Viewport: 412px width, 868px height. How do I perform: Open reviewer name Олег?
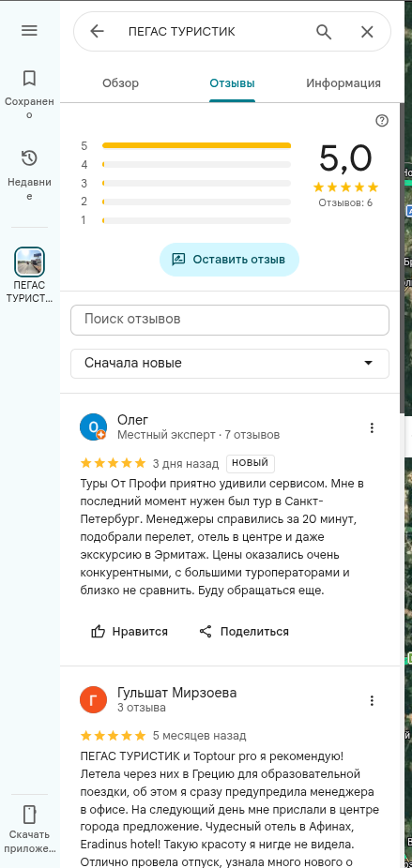pos(133,420)
